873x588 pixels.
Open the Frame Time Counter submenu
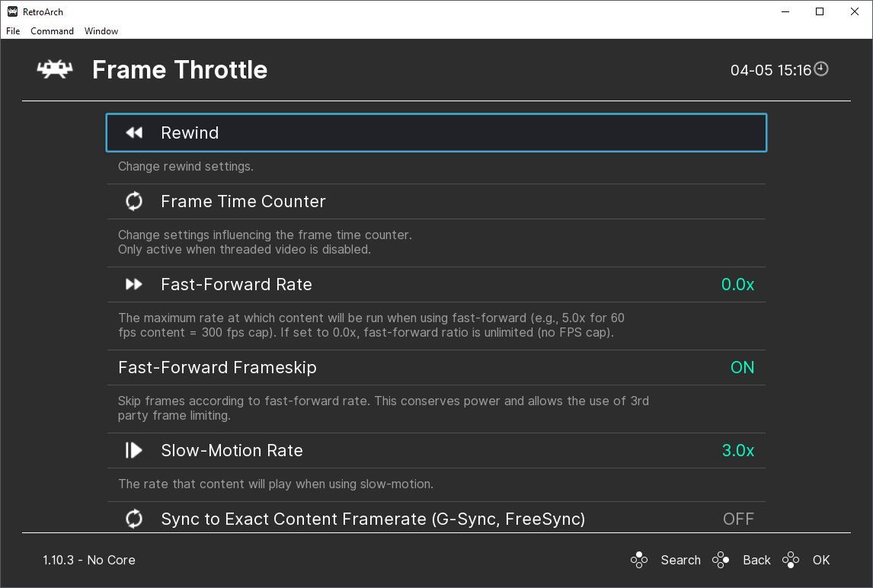[x=243, y=201]
